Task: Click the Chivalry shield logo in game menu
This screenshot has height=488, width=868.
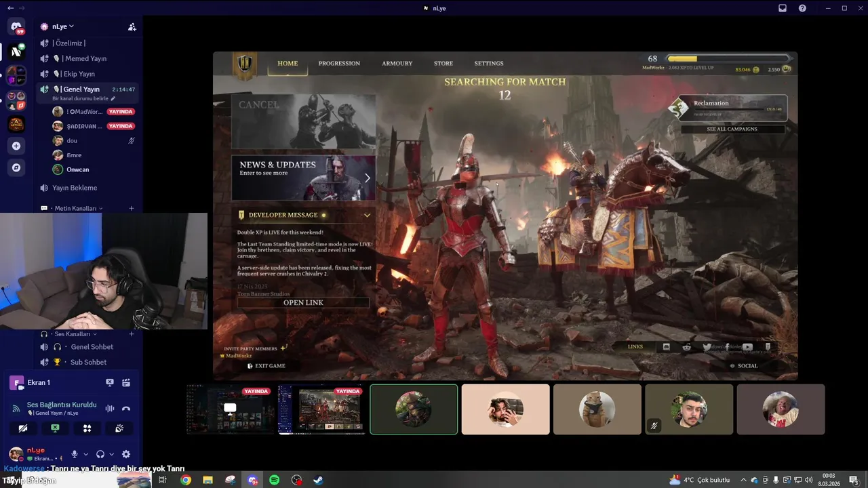Action: click(244, 65)
